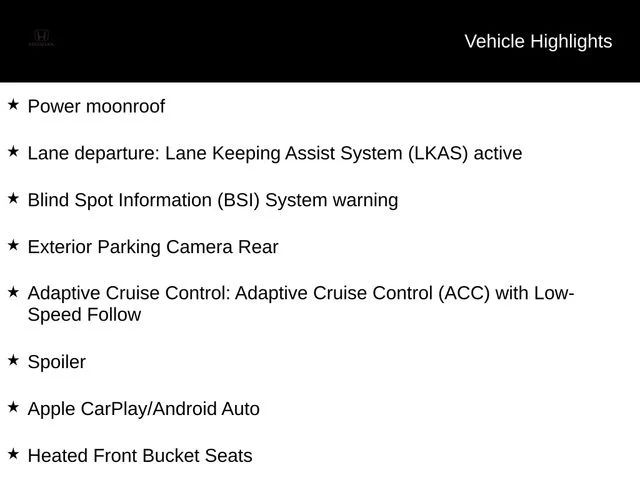
Task: Click the Honda logo in header
Action: pos(41,38)
